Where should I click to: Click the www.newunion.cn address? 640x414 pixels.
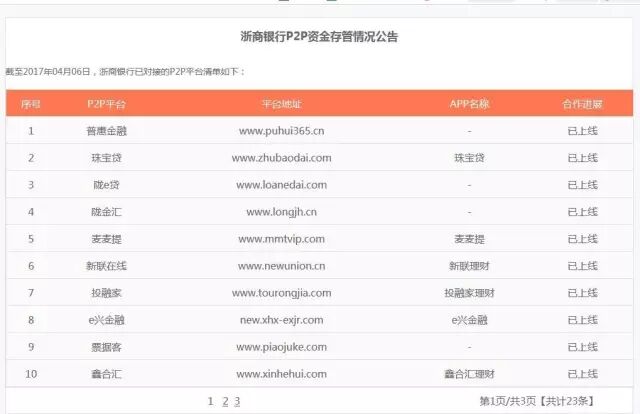pyautogui.click(x=282, y=266)
